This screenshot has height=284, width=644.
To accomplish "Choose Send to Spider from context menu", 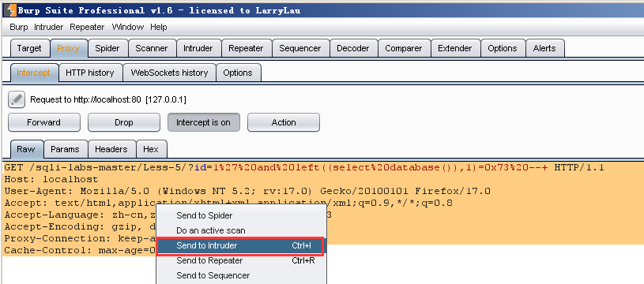I will click(x=242, y=215).
